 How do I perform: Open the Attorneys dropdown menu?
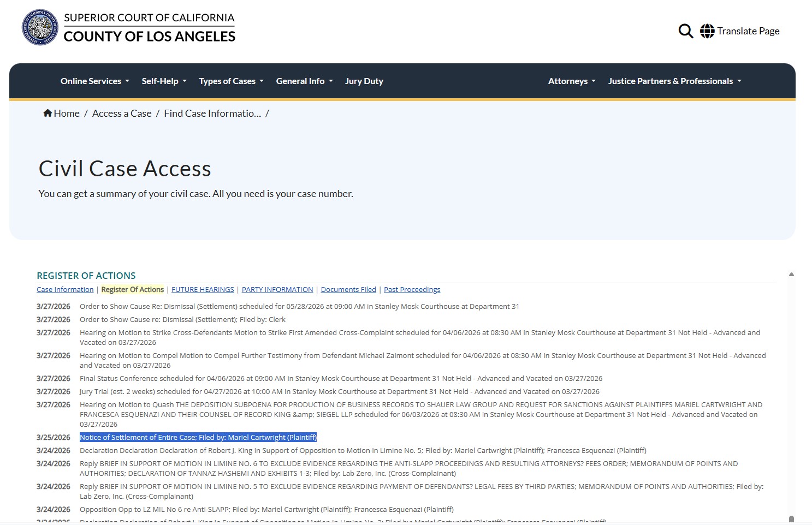[x=572, y=81]
